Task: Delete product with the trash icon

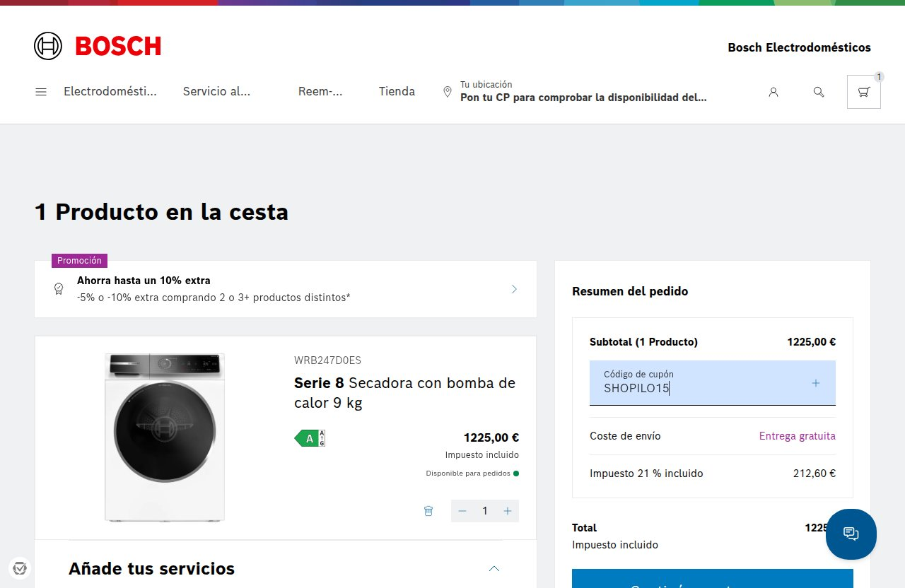Action: tap(428, 511)
